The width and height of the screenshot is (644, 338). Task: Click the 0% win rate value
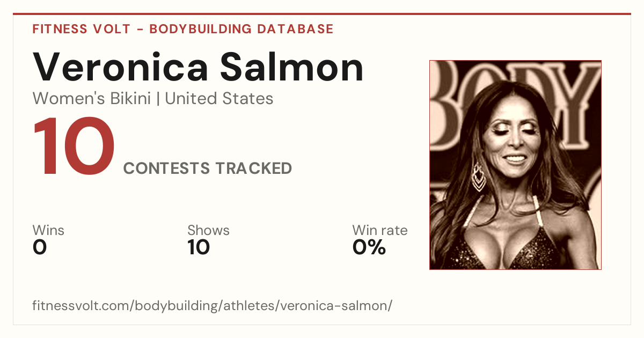point(369,247)
